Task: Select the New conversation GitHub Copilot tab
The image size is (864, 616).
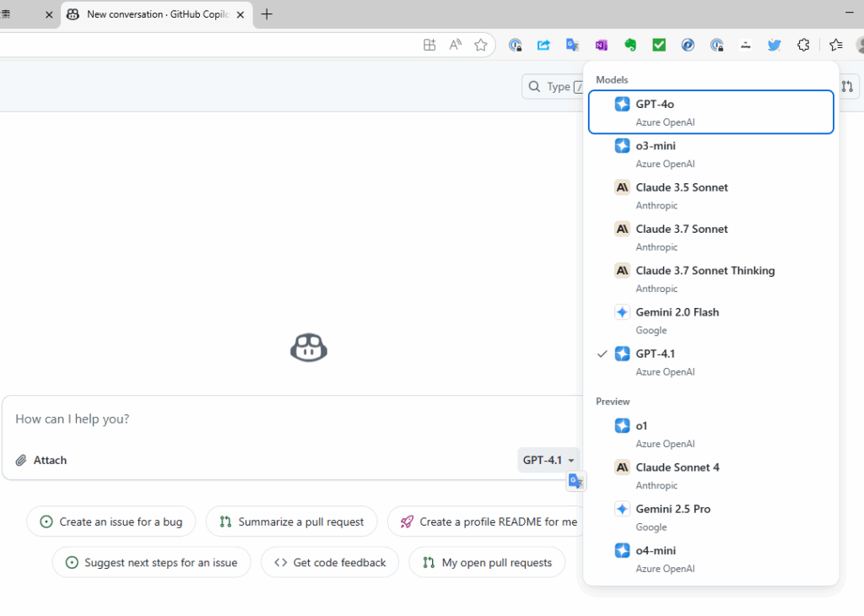Action: (x=156, y=14)
